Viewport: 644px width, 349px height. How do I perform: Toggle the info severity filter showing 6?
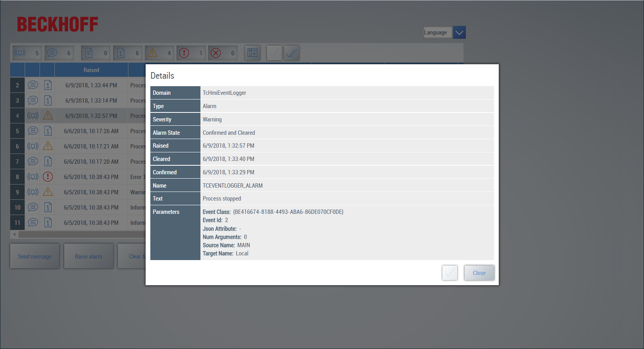point(128,53)
